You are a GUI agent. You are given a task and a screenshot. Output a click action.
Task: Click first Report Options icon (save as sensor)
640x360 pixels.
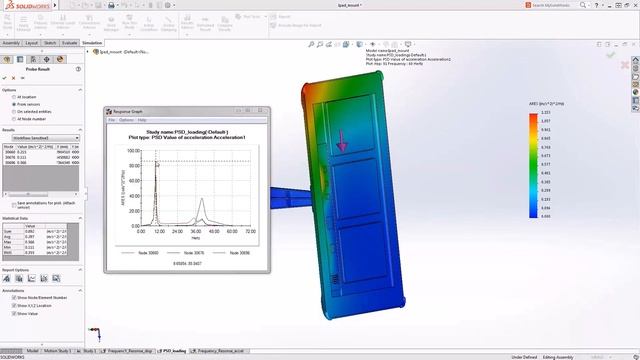point(7,278)
